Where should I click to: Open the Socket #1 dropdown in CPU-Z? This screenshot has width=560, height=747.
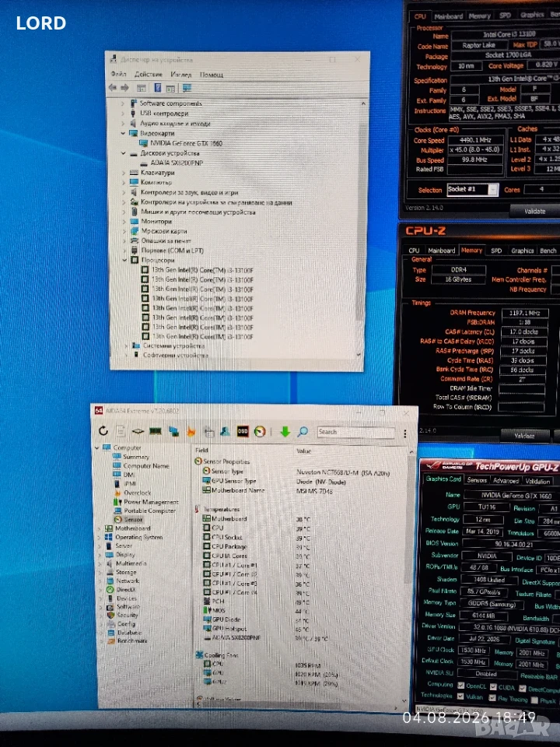pos(493,190)
